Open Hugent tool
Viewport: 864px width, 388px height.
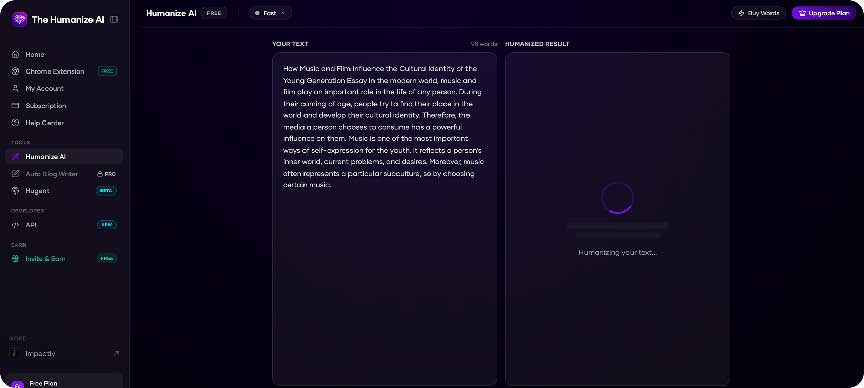(64, 191)
